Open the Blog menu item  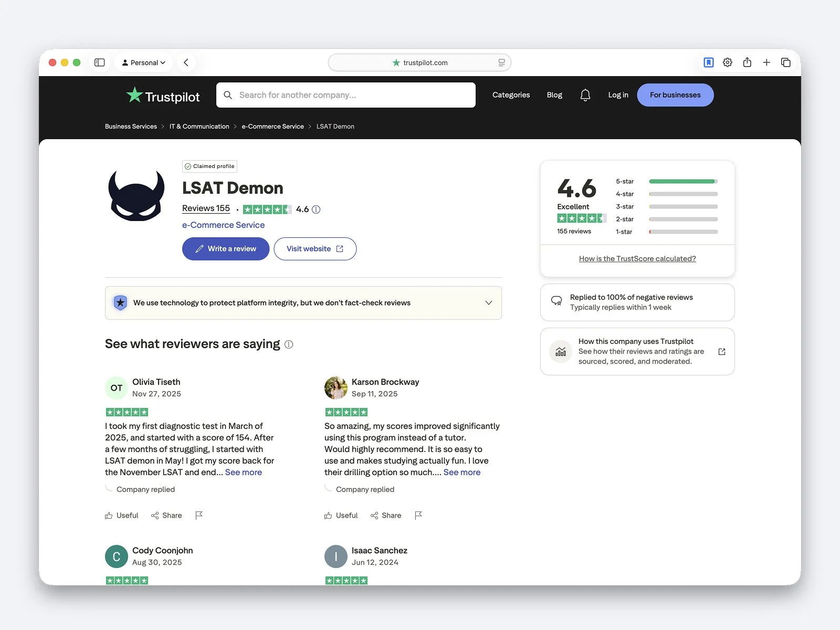(554, 95)
